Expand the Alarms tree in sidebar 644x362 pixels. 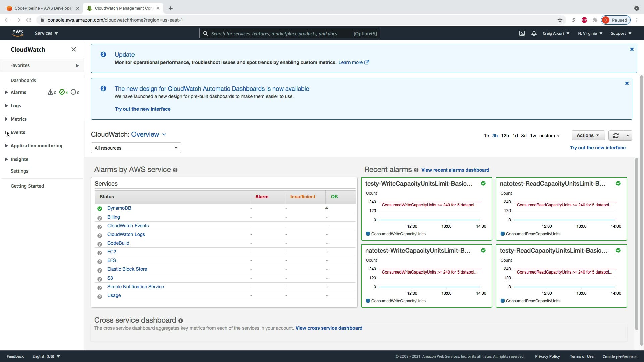(x=6, y=92)
